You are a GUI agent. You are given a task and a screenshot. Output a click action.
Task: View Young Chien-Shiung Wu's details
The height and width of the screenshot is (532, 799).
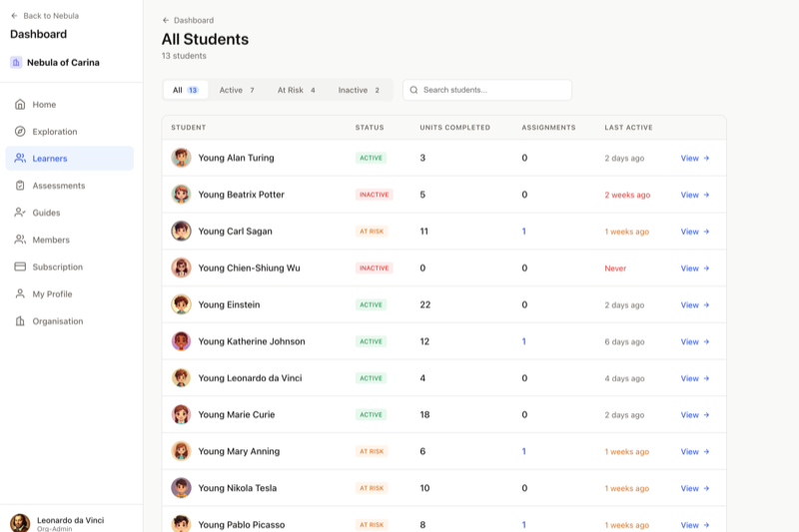coord(695,268)
